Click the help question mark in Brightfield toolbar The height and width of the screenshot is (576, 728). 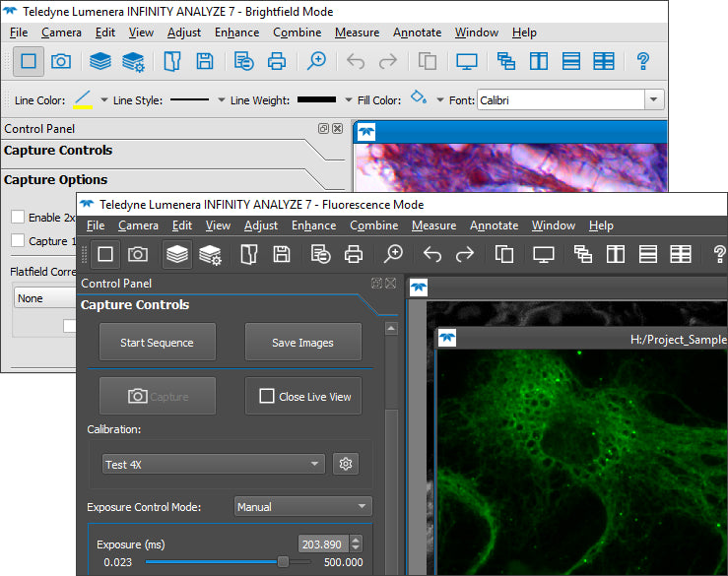(643, 61)
